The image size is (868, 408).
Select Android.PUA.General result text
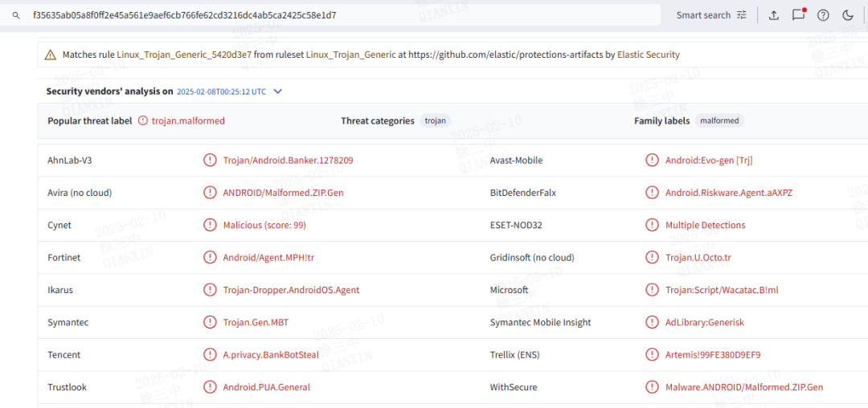[x=266, y=387]
